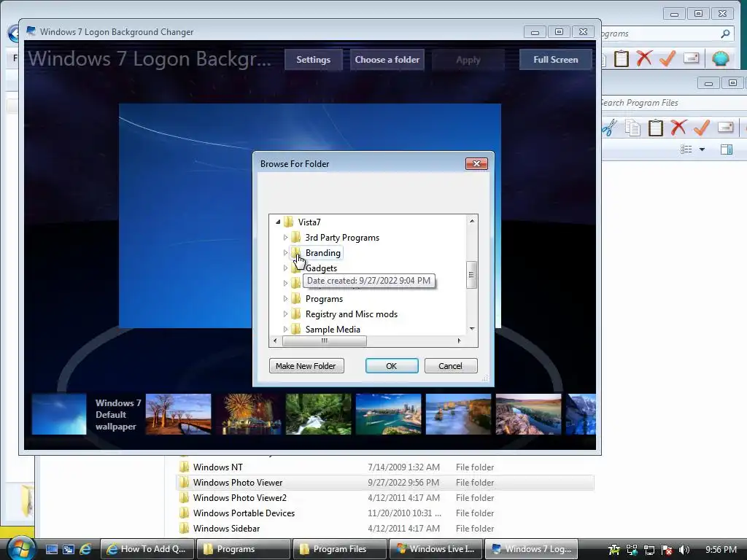The image size is (747, 560).
Task: Click orange checkmark icon in Programs window
Action: (667, 58)
